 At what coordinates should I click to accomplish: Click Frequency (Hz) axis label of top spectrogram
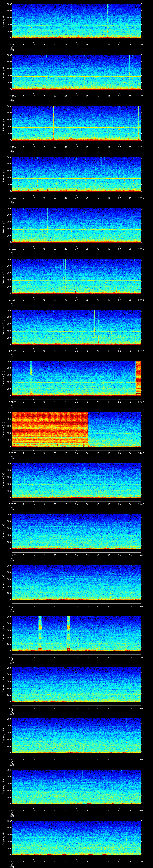pos(3,21)
